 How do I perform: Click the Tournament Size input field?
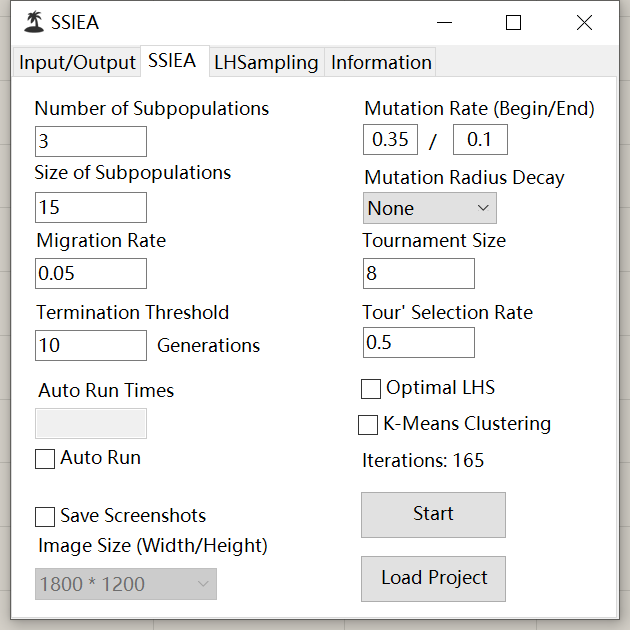[419, 273]
